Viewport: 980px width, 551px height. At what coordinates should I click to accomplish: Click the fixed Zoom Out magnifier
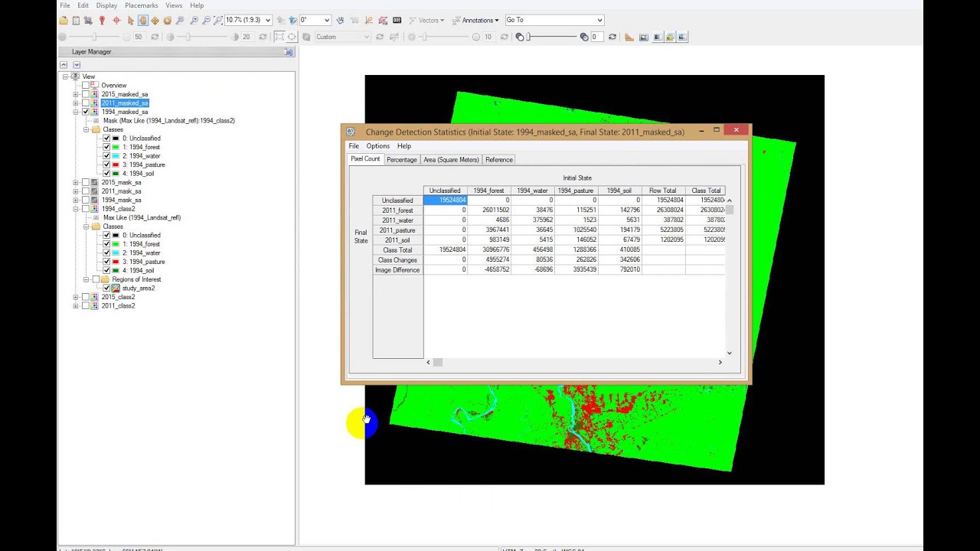207,21
